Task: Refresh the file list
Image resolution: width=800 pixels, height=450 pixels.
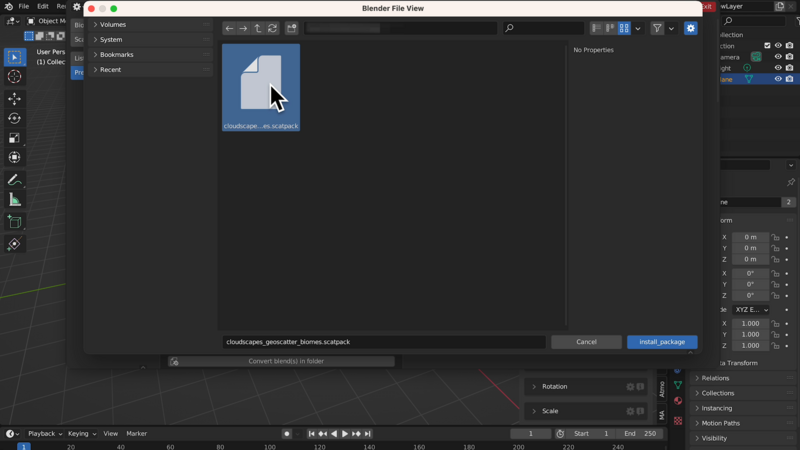Action: [x=272, y=29]
